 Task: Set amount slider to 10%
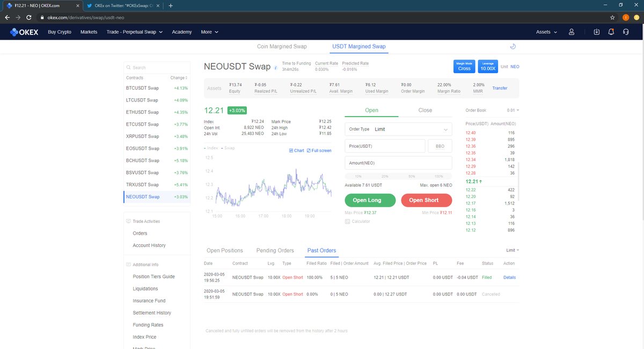click(358, 176)
